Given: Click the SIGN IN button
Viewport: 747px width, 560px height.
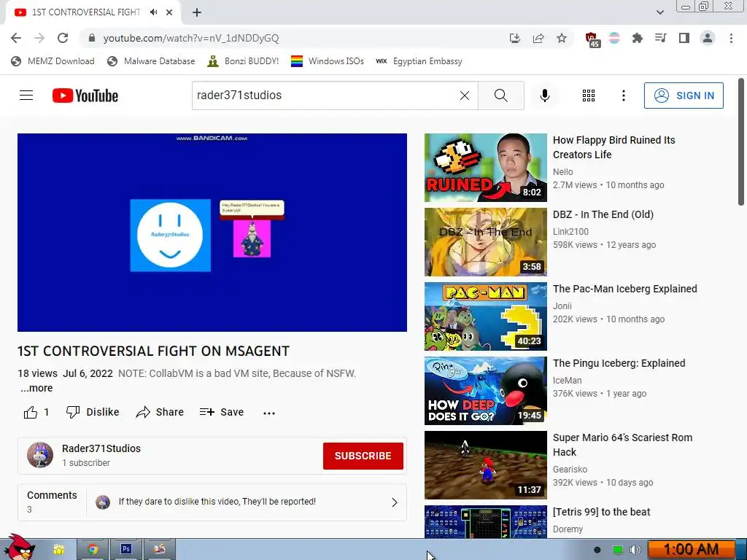Looking at the screenshot, I should click(684, 96).
